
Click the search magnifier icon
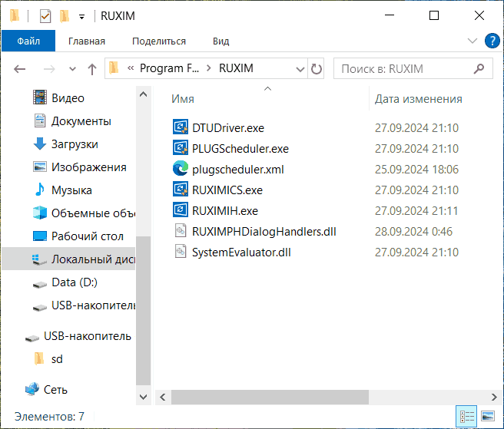pyautogui.click(x=479, y=69)
